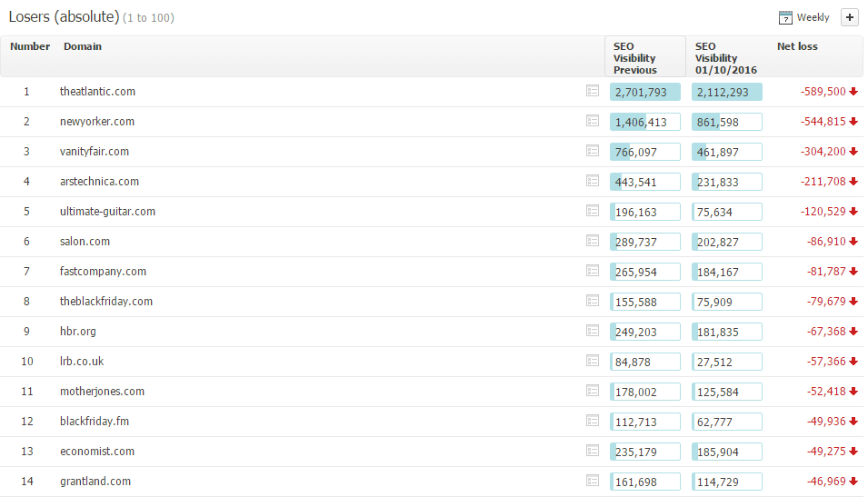This screenshot has height=497, width=868.
Task: Open the motherjones.com domain link
Action: click(x=102, y=391)
